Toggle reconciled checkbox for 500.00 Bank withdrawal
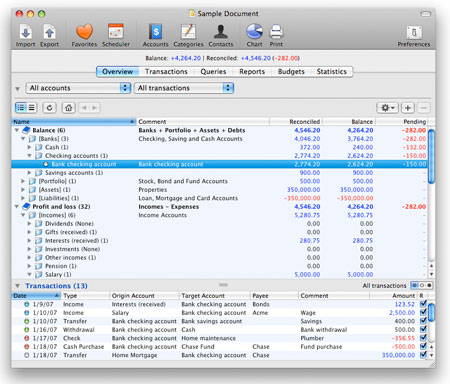This screenshot has width=450, height=384. point(423,329)
